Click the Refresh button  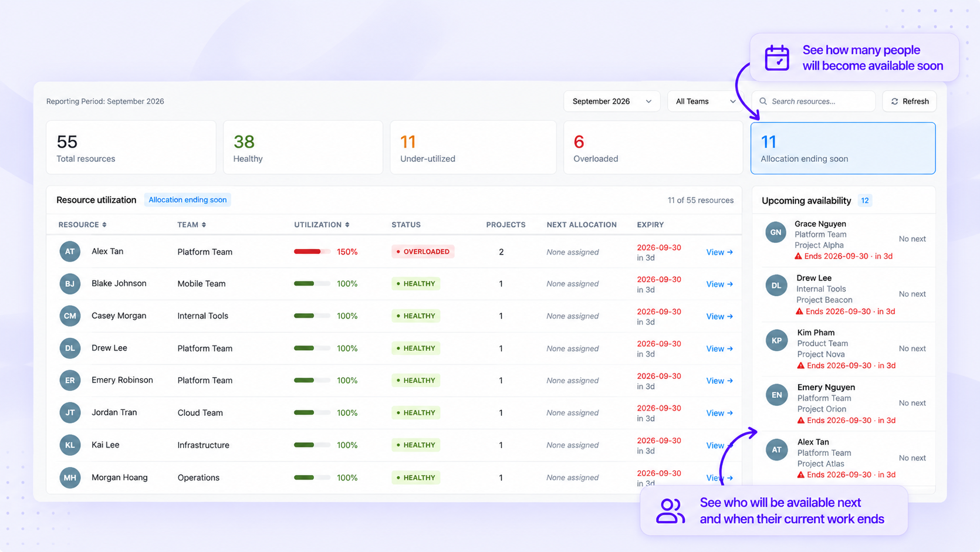coord(910,101)
